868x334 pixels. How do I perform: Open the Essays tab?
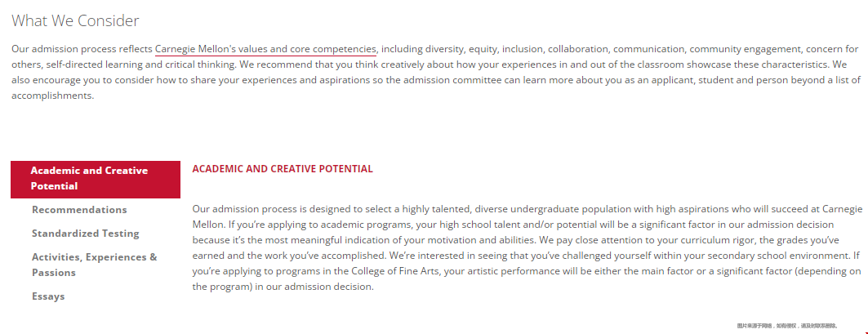[x=48, y=296]
